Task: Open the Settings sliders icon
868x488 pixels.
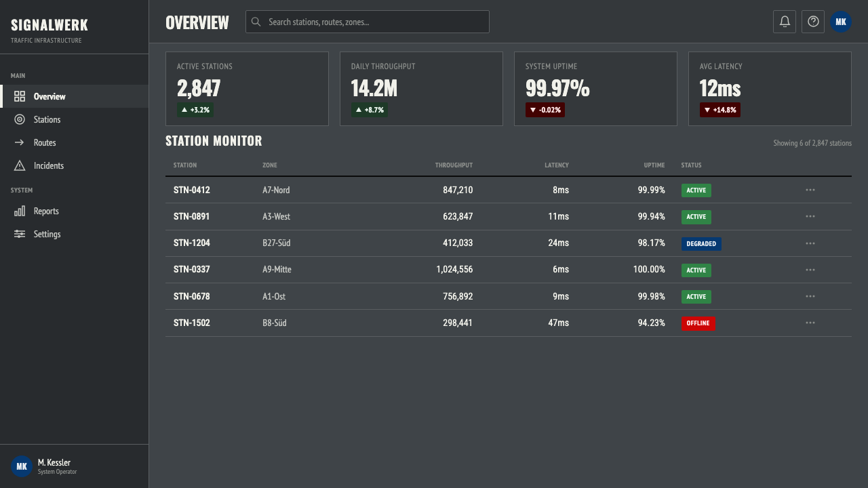Action: (20, 234)
